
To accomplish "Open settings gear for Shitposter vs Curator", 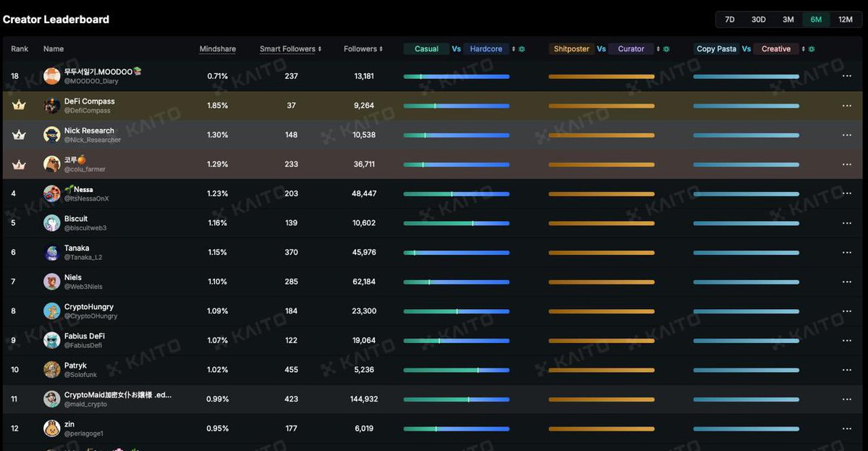I will pos(666,49).
